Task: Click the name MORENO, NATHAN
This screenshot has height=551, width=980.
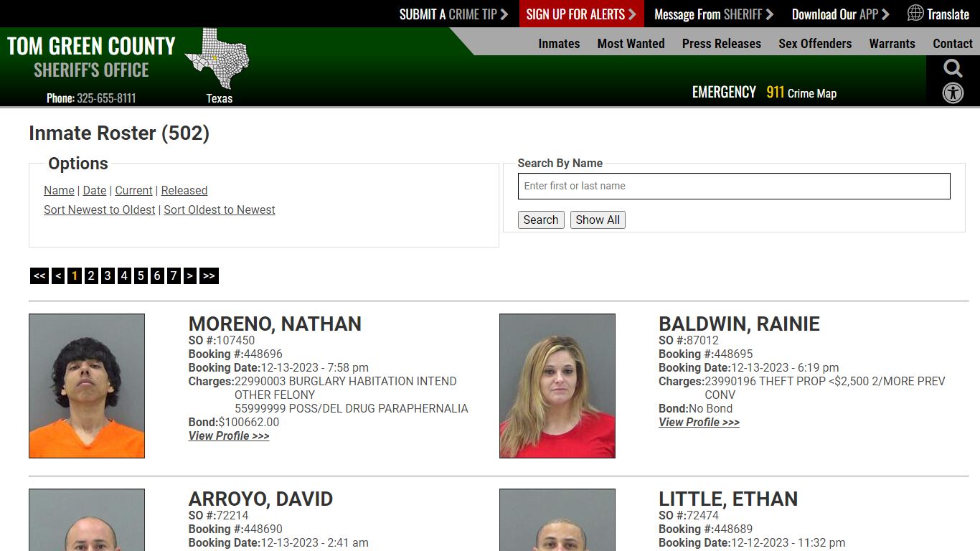Action: (275, 324)
